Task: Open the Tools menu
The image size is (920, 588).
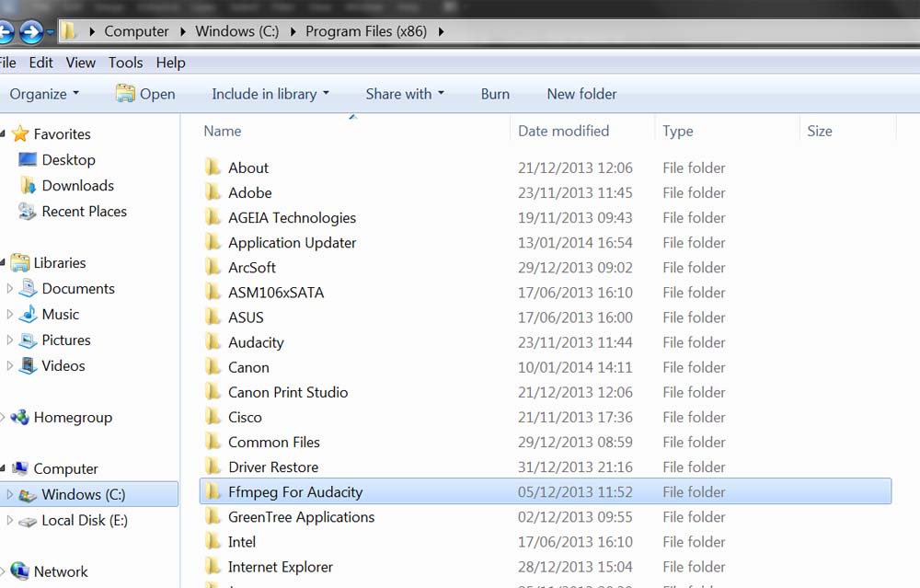Action: (x=125, y=63)
